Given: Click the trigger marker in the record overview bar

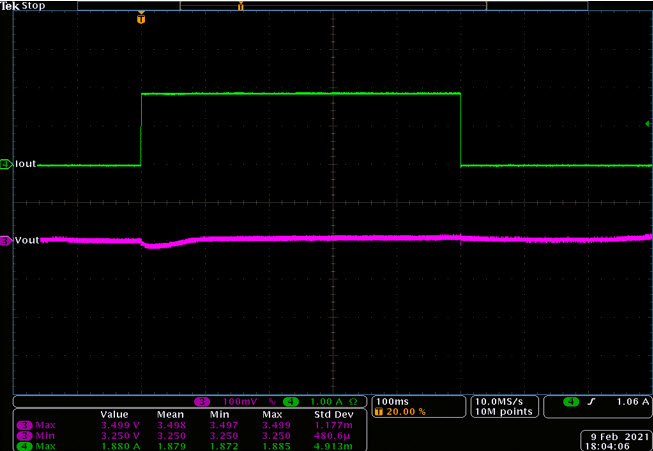Looking at the screenshot, I should 240,6.
